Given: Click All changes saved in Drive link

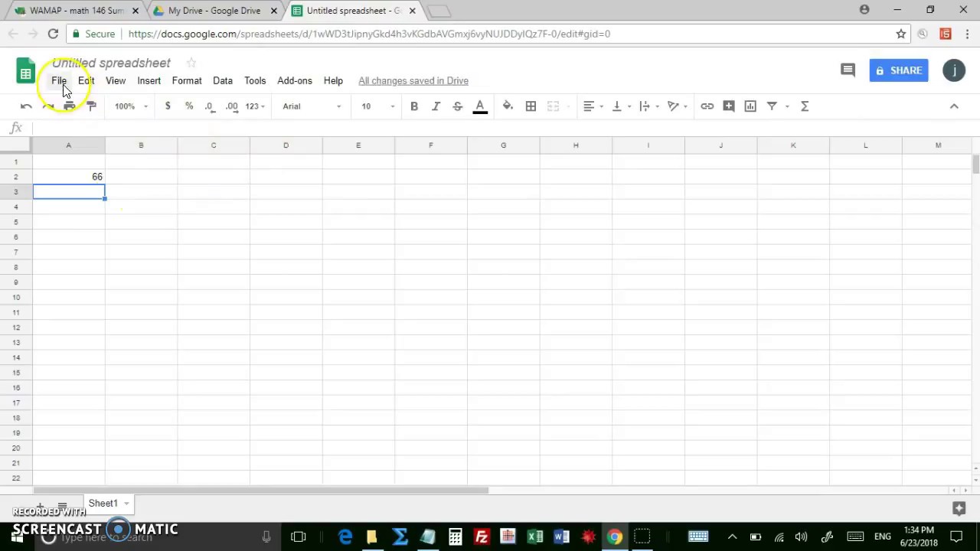Looking at the screenshot, I should click(x=413, y=80).
